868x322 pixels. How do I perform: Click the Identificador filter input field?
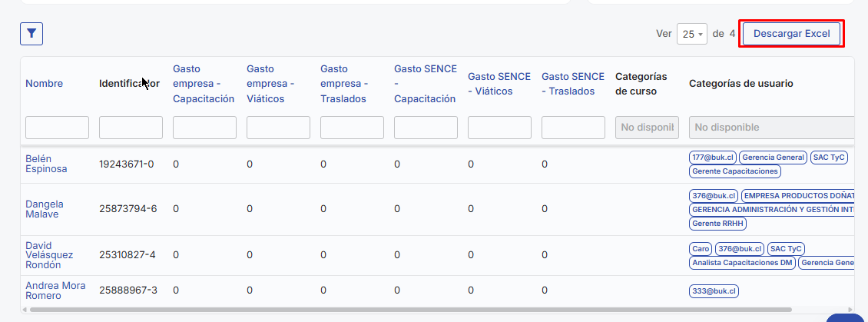131,128
